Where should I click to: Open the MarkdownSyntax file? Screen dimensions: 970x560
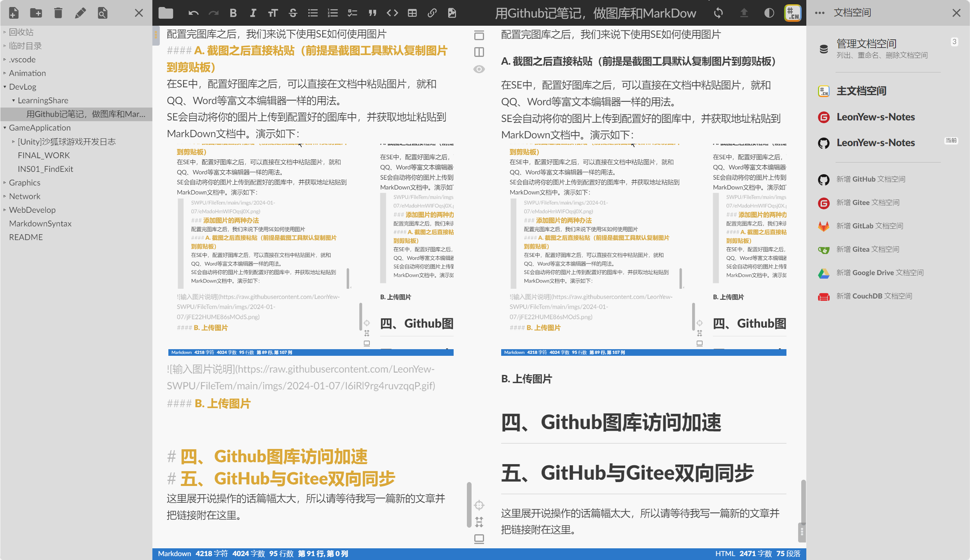40,224
